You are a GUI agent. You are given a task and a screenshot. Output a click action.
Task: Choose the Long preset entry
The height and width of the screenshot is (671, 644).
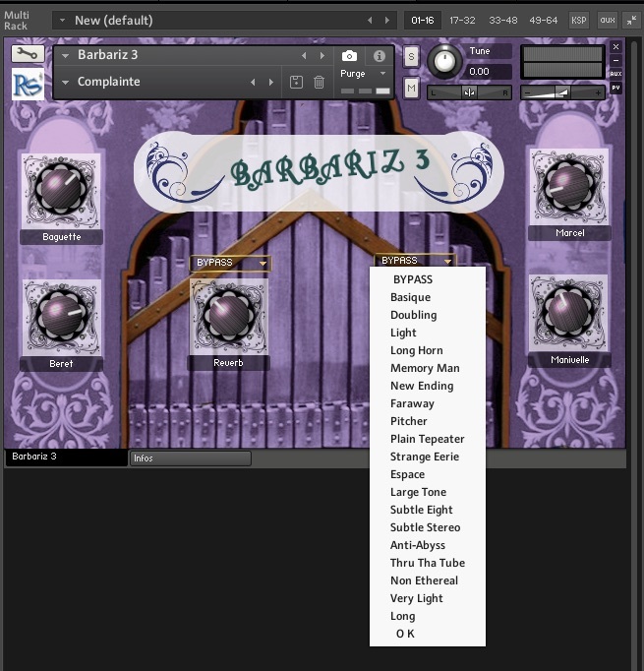pyautogui.click(x=427, y=616)
